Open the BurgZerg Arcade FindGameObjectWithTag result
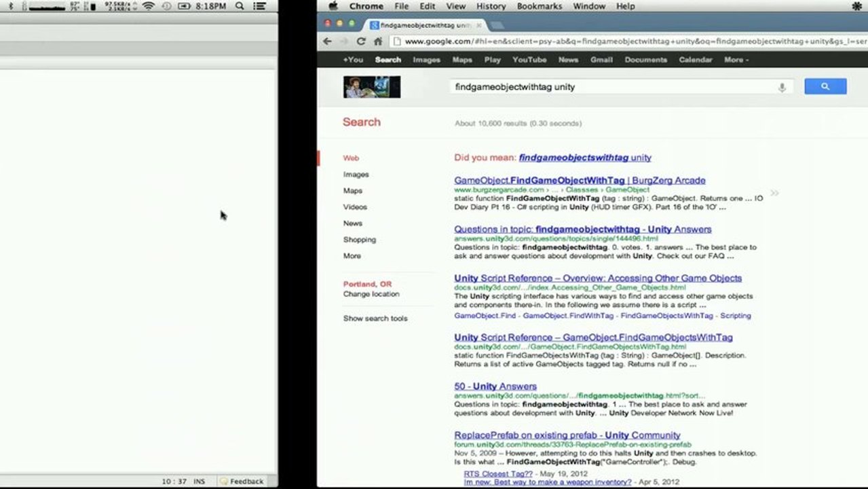Viewport: 868px width, 489px height. (x=580, y=180)
